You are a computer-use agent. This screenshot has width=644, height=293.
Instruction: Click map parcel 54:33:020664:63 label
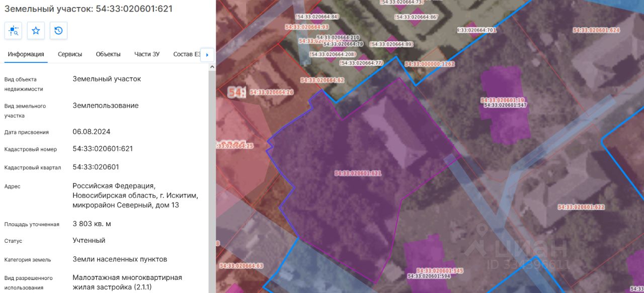[242, 265]
